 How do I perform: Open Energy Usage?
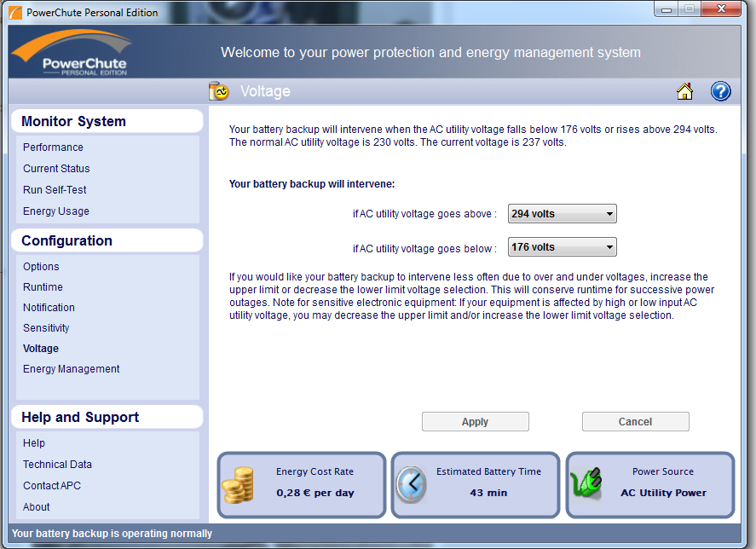pos(56,211)
